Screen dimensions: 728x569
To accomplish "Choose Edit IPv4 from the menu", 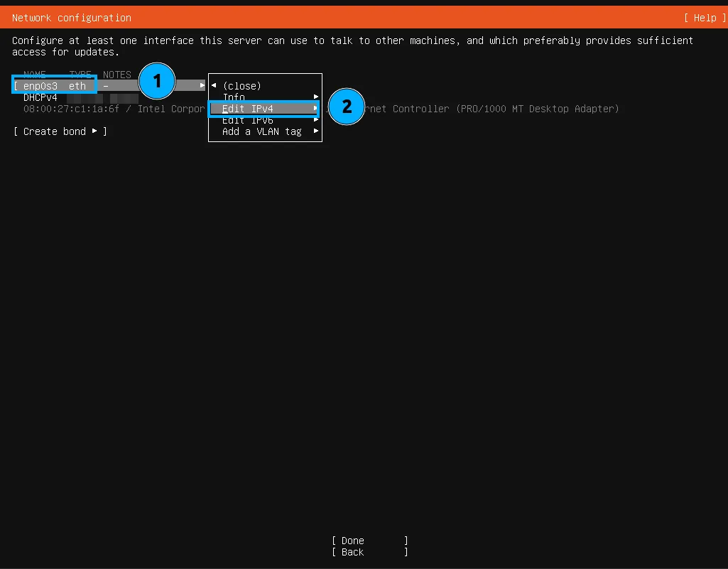I will 248,109.
